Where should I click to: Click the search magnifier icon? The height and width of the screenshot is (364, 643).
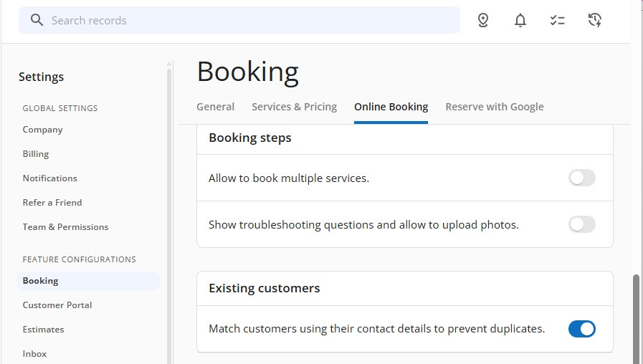(37, 20)
